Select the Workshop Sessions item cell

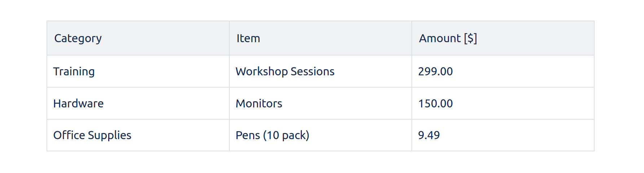tap(285, 71)
